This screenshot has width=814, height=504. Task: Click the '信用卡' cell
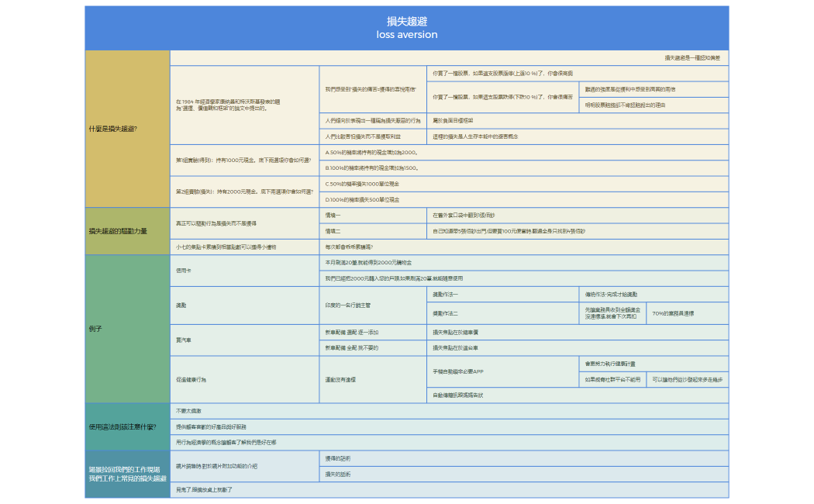(244, 270)
